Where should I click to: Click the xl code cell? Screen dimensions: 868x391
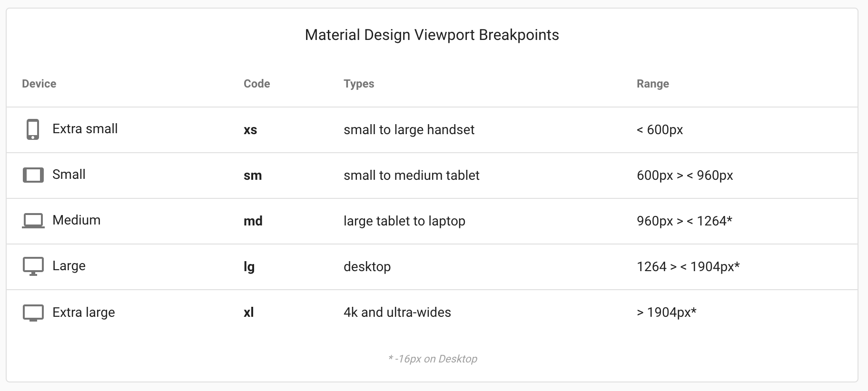click(x=249, y=312)
